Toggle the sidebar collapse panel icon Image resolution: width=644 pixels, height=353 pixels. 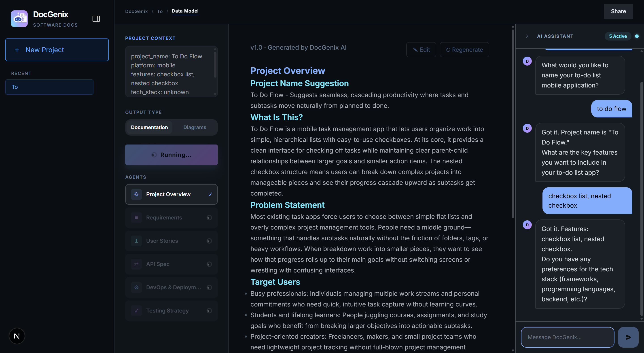(96, 19)
